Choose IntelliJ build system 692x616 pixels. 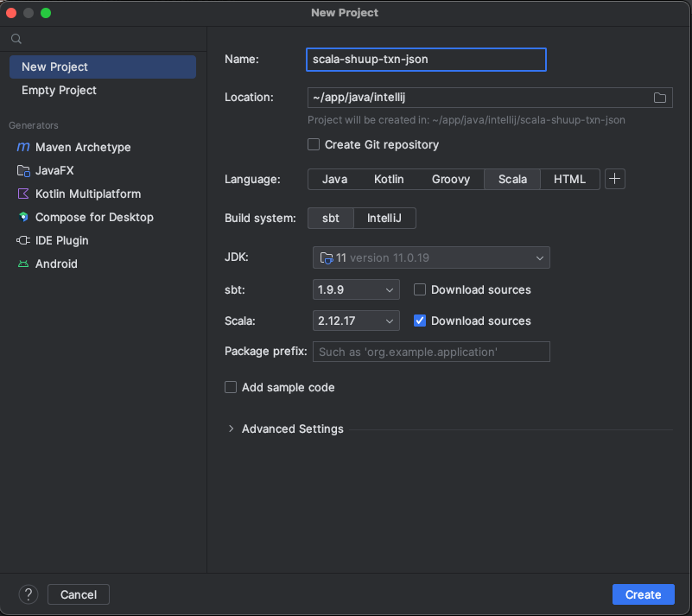(x=384, y=218)
